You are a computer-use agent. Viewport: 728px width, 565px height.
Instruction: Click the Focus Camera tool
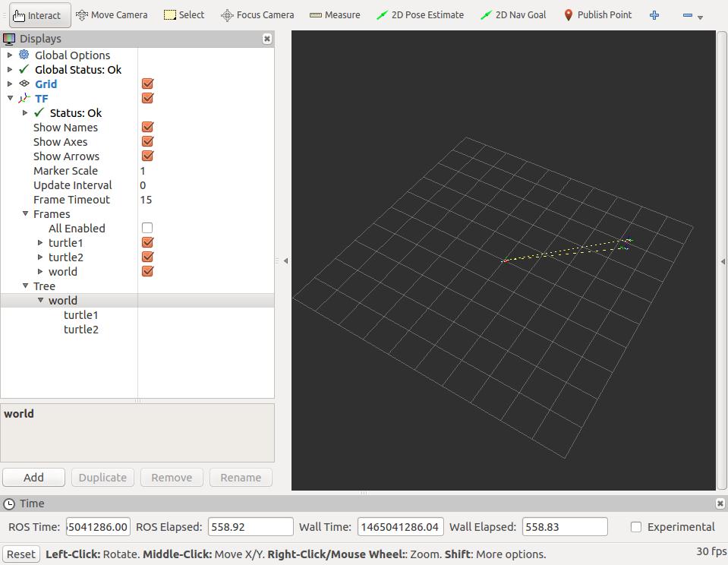click(257, 15)
